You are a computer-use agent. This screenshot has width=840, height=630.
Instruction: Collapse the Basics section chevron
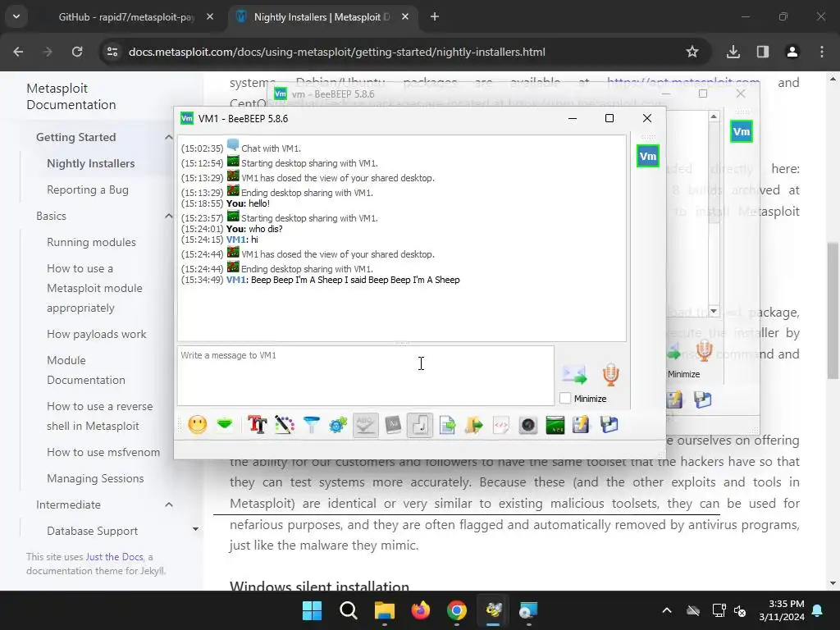pyautogui.click(x=169, y=216)
